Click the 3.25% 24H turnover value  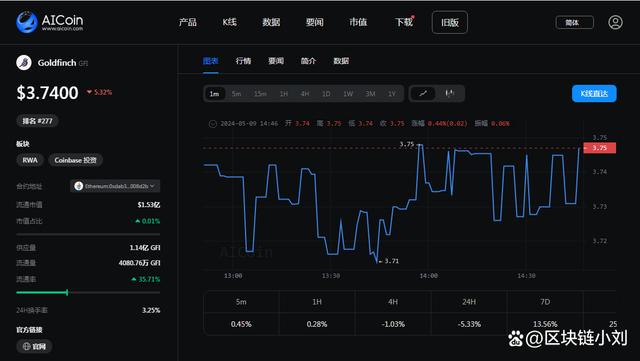[x=151, y=310]
